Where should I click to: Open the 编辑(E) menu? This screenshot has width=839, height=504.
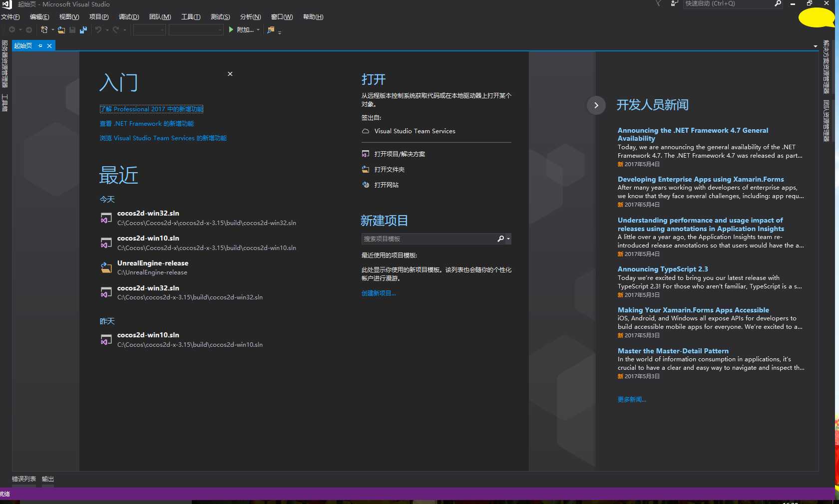(x=39, y=17)
